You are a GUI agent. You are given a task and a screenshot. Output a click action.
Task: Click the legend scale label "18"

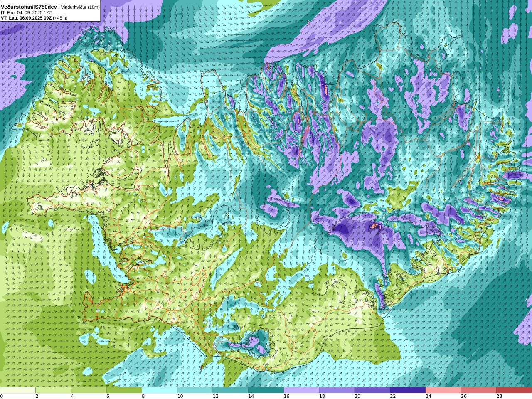[x=322, y=396]
